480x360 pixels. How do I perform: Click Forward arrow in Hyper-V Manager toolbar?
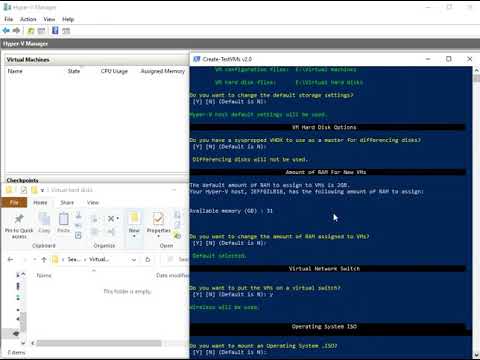click(x=16, y=31)
